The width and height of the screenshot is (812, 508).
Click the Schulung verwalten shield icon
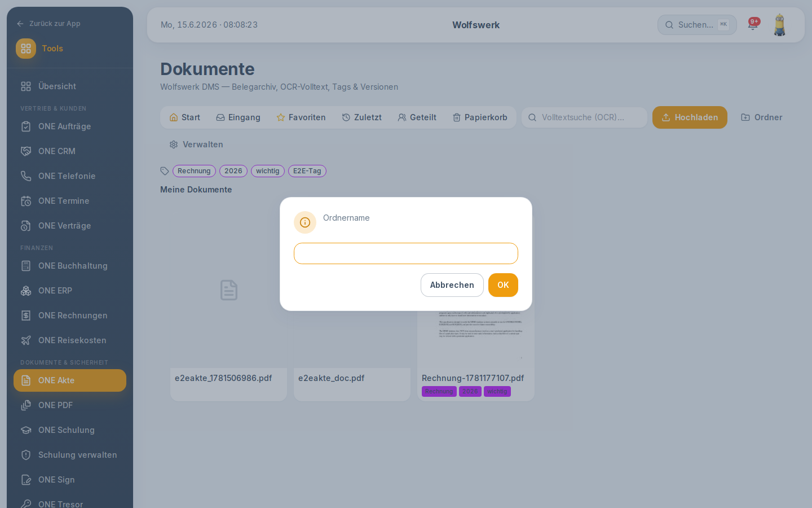coord(26,455)
